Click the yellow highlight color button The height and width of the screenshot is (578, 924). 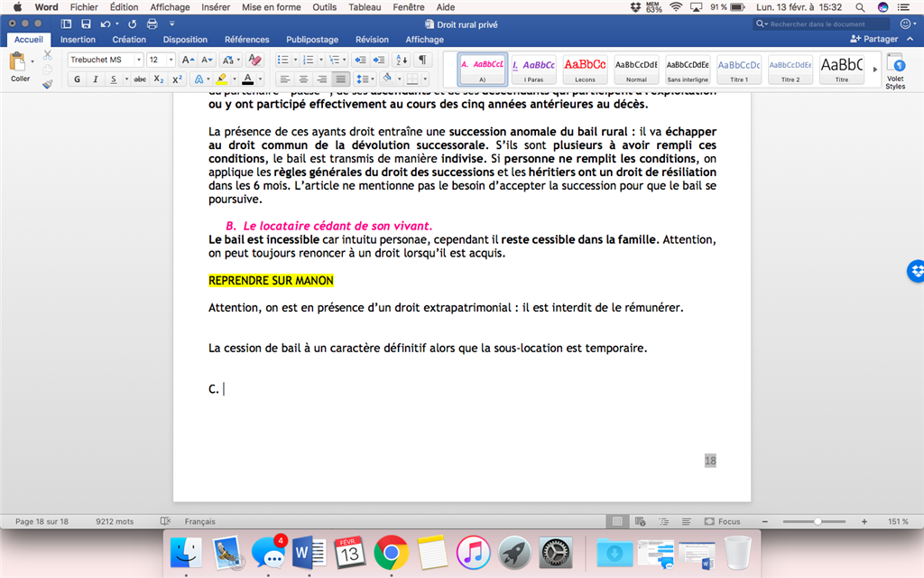pos(222,79)
